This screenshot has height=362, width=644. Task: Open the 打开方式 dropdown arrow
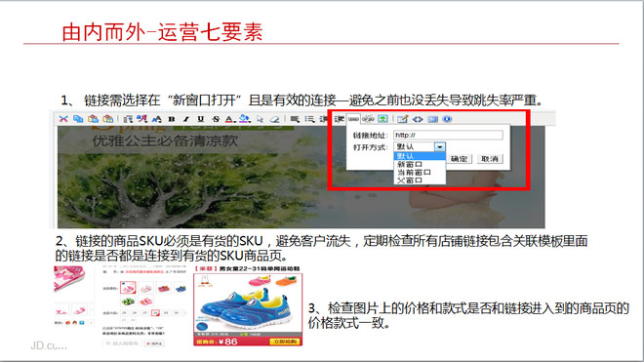[440, 146]
